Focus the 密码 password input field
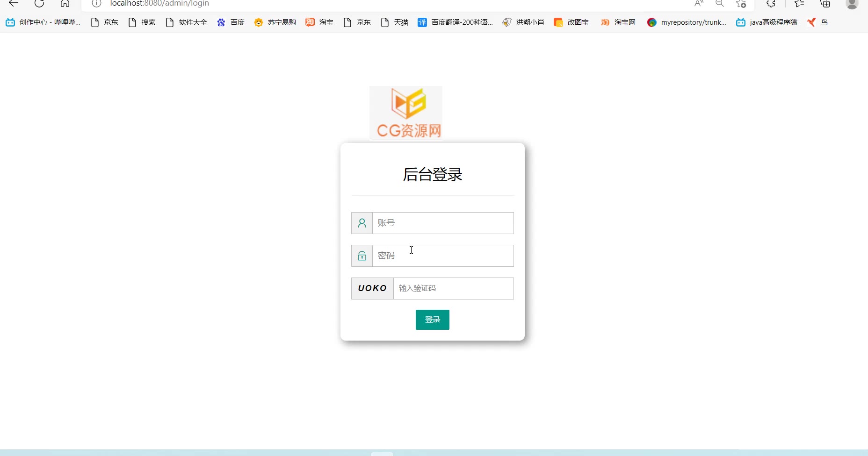This screenshot has width=868, height=456. [x=443, y=256]
